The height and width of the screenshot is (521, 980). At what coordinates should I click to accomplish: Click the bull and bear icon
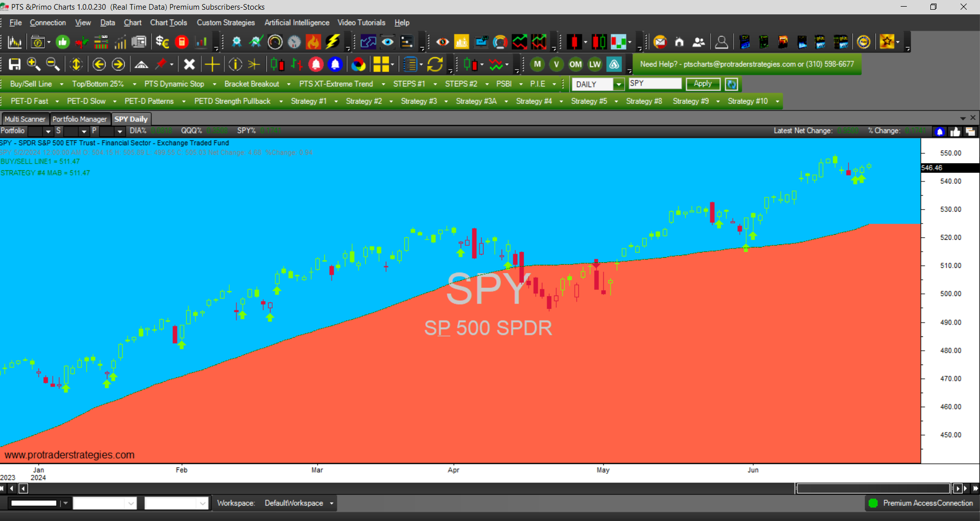(x=81, y=42)
